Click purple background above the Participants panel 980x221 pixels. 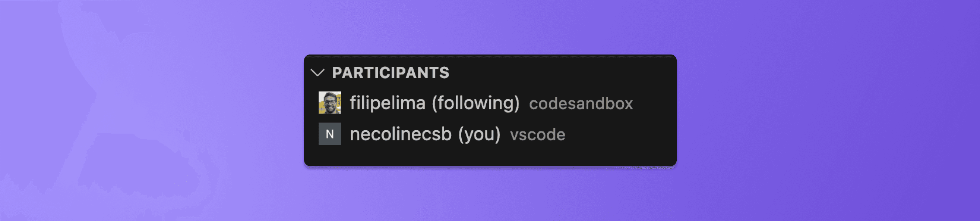click(490, 27)
